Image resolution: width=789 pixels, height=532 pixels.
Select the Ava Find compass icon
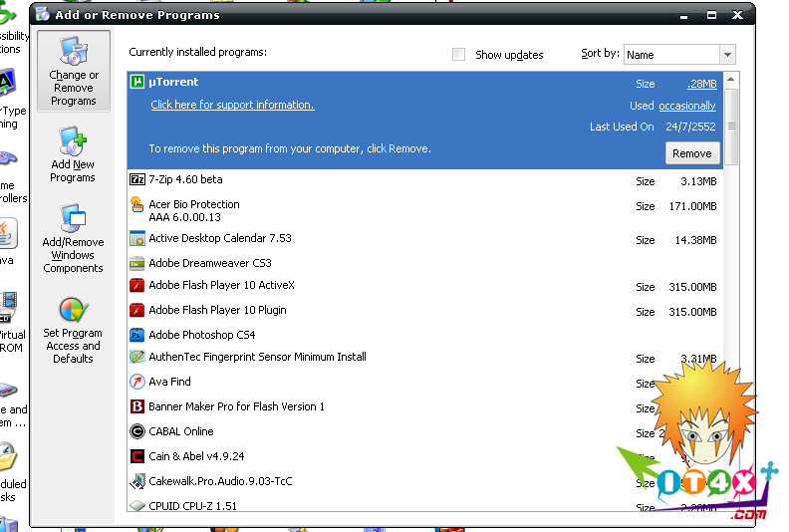pyautogui.click(x=138, y=382)
